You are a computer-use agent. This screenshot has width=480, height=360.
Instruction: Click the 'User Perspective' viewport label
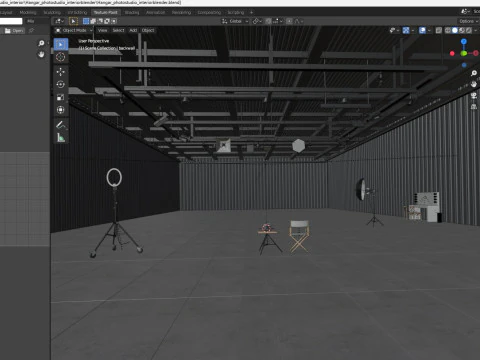click(94, 41)
